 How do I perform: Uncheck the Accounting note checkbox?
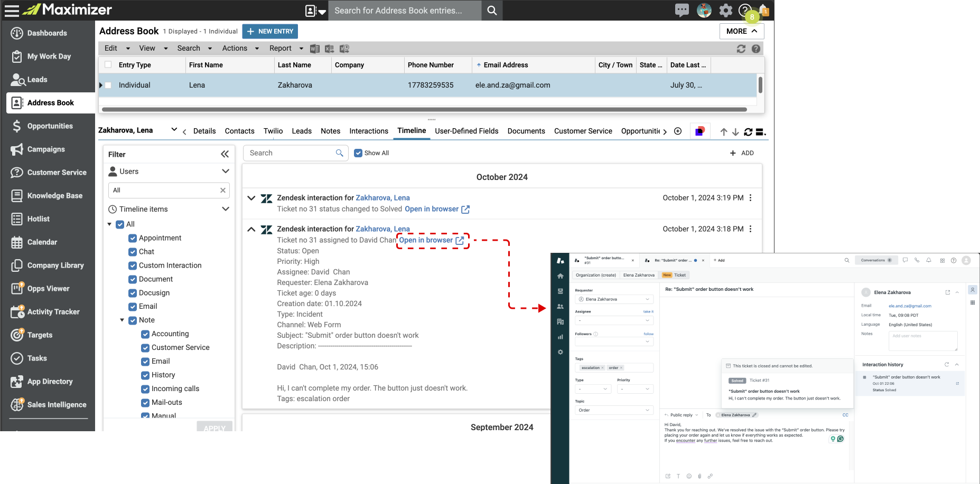click(x=145, y=334)
